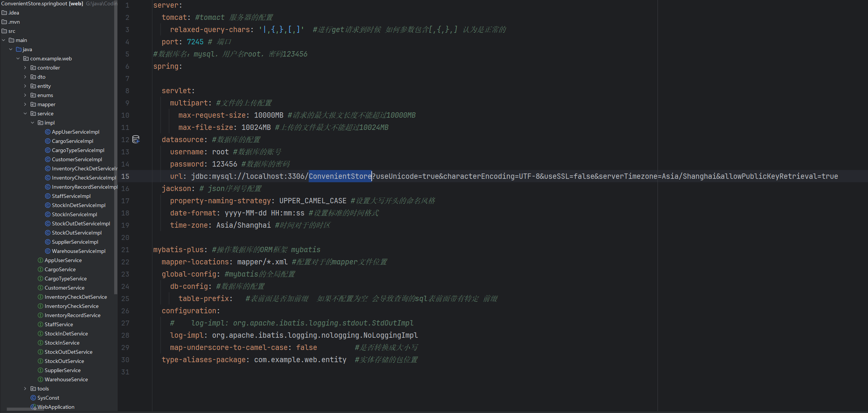The image size is (868, 413).
Task: Expand the mapper package
Action: (25, 104)
